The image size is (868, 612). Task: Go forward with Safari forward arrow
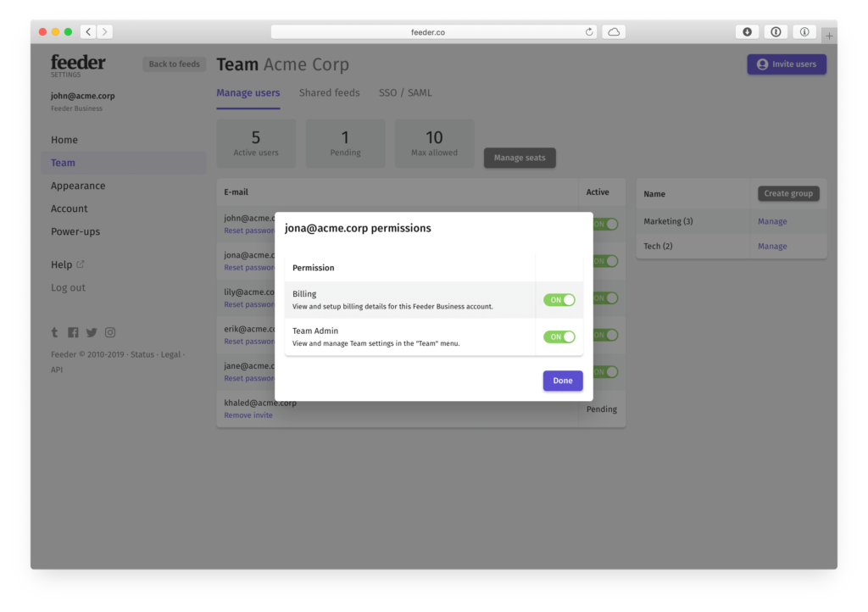click(x=104, y=32)
